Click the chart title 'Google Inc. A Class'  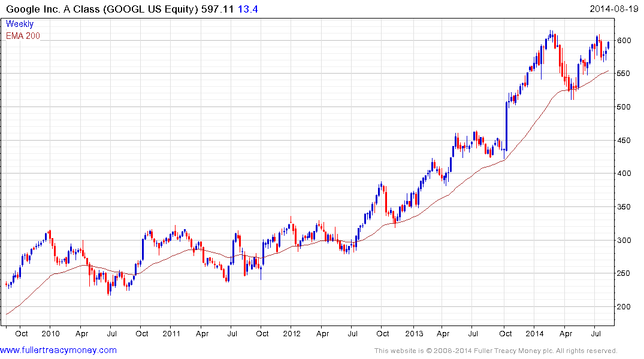[53, 9]
